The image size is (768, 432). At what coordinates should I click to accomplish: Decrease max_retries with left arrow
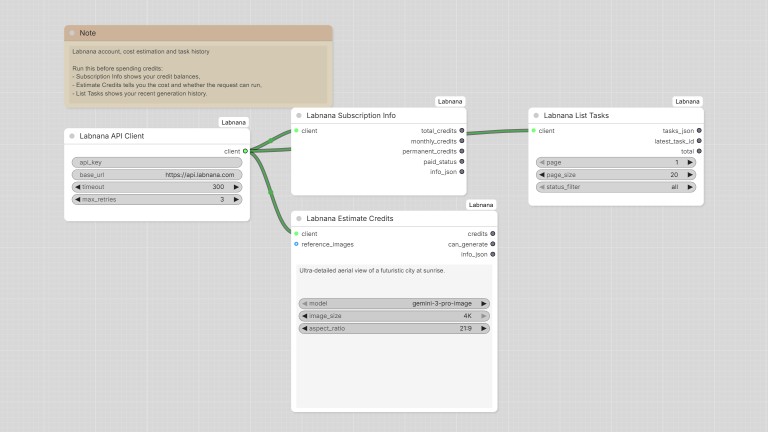point(77,199)
